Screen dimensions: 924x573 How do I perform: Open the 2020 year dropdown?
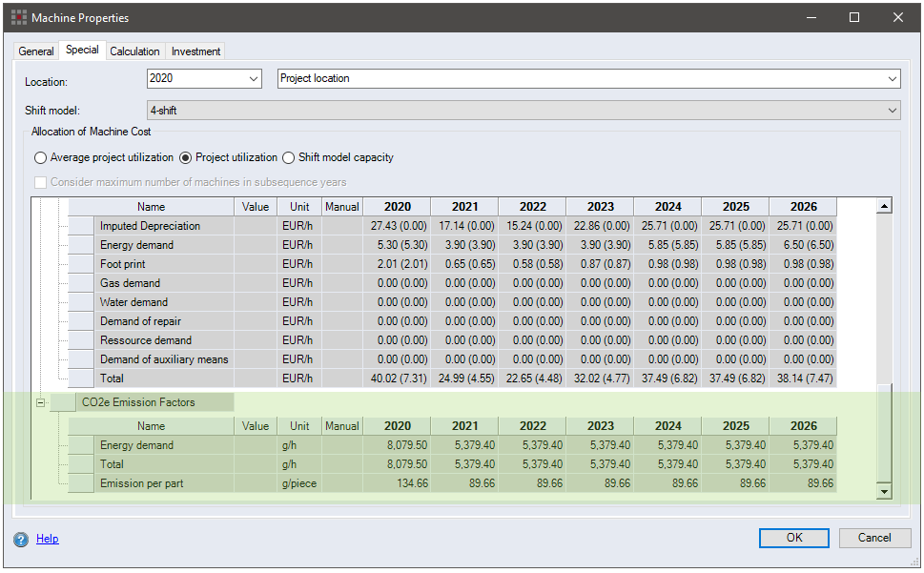[253, 79]
